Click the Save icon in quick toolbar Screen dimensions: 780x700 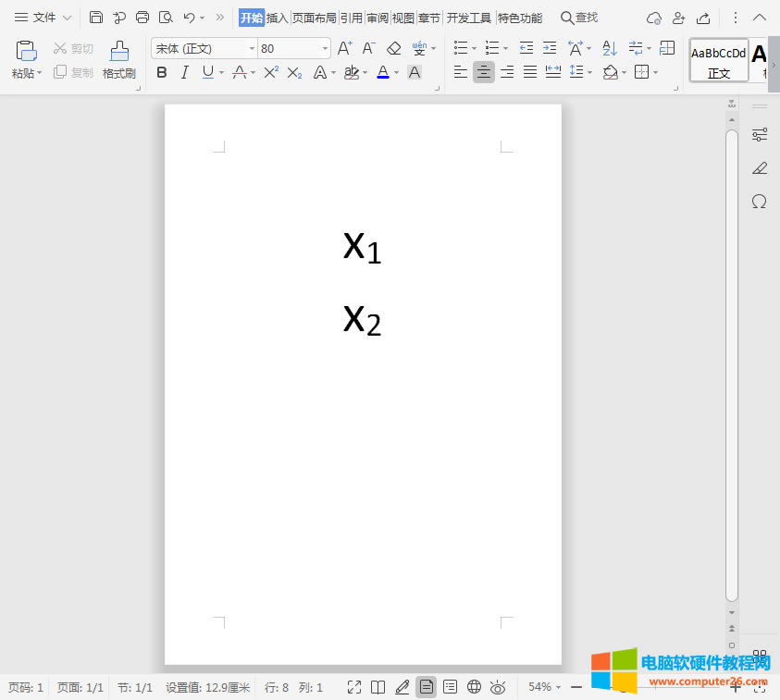click(96, 18)
